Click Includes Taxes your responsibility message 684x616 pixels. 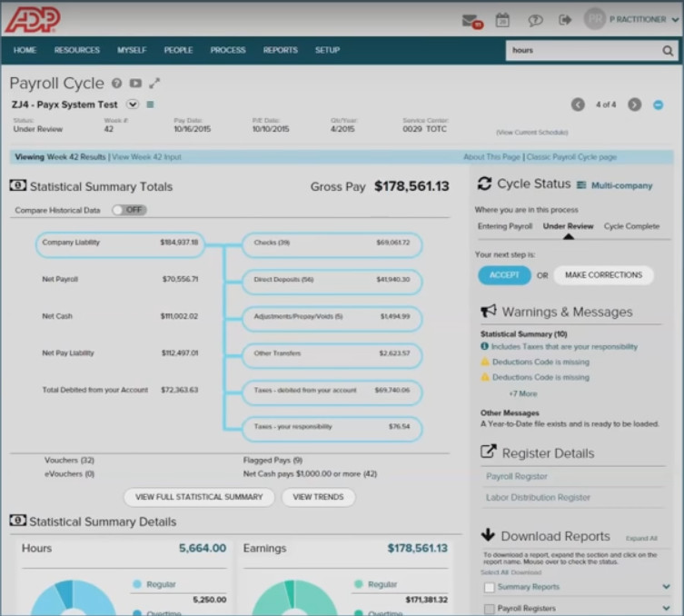(x=564, y=347)
